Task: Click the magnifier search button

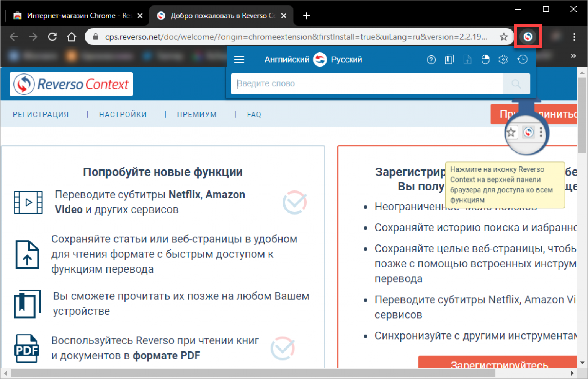Action: click(516, 84)
